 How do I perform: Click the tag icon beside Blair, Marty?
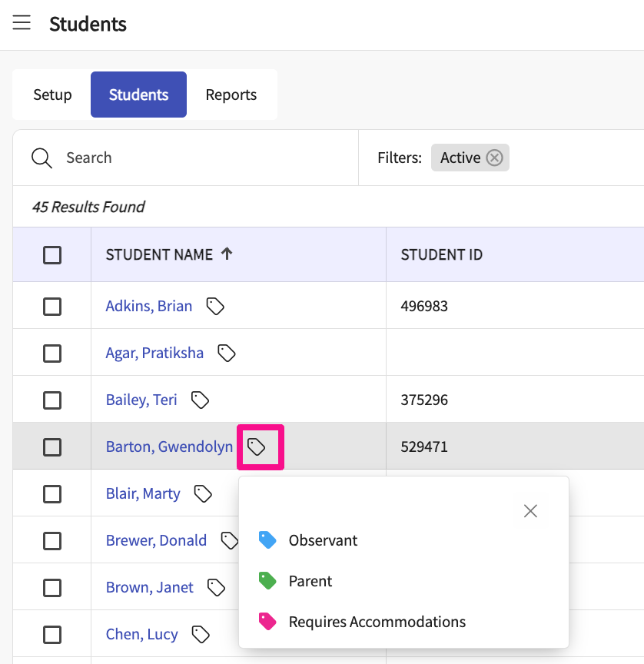pyautogui.click(x=203, y=493)
